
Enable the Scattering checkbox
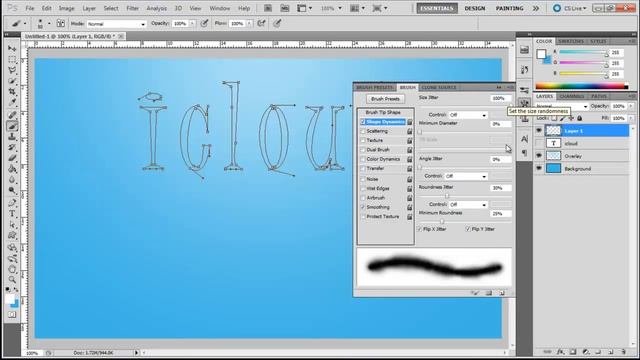362,131
